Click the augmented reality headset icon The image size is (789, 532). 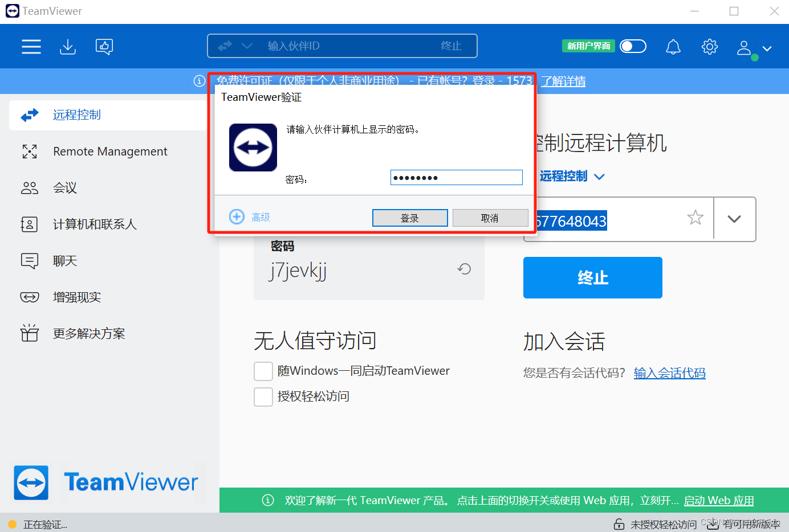click(x=30, y=297)
